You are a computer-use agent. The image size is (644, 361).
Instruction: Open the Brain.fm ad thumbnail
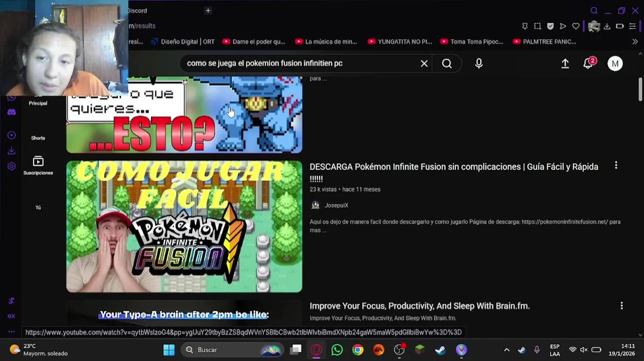point(184,313)
